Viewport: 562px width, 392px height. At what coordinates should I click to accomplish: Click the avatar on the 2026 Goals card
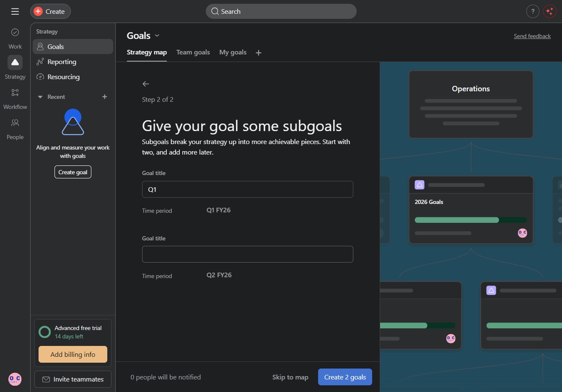[x=522, y=233]
